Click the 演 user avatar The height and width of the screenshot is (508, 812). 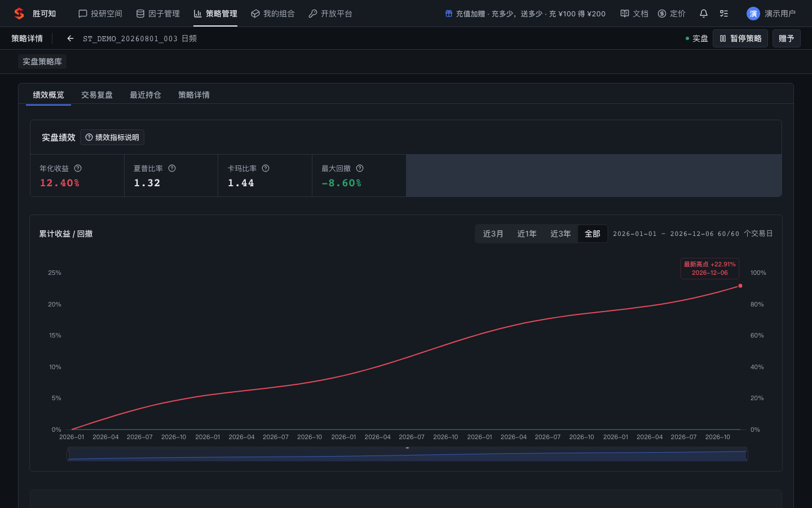[753, 14]
